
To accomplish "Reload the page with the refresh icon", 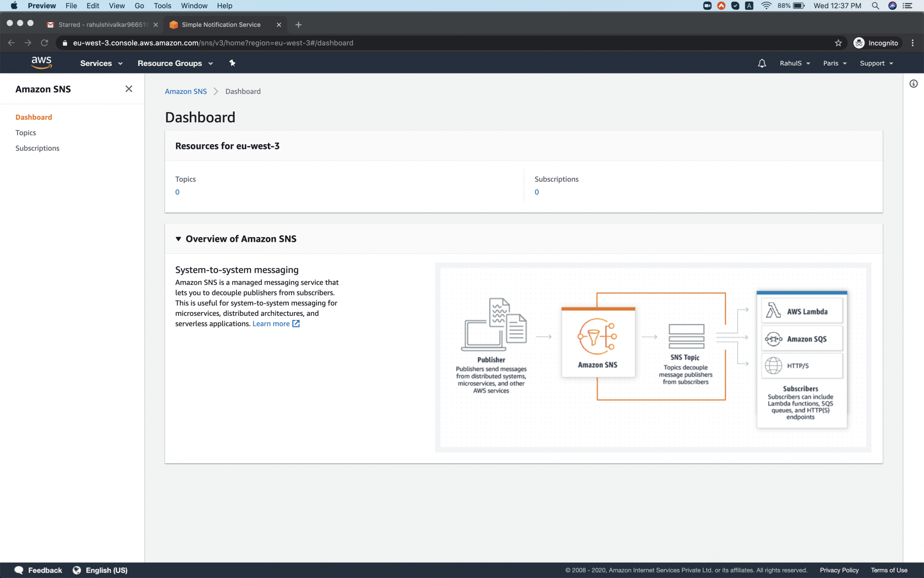I will (44, 43).
